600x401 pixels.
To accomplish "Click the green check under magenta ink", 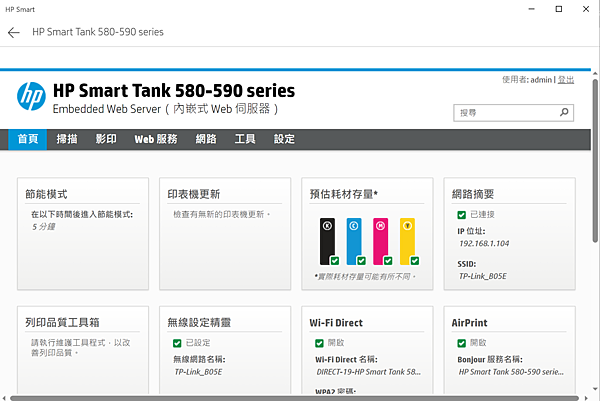I will tap(388, 261).
